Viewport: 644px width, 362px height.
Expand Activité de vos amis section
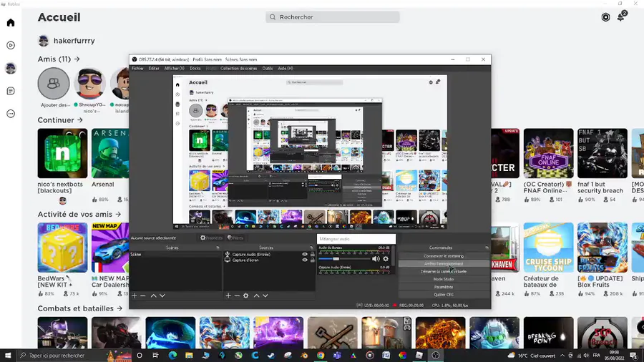(118, 214)
